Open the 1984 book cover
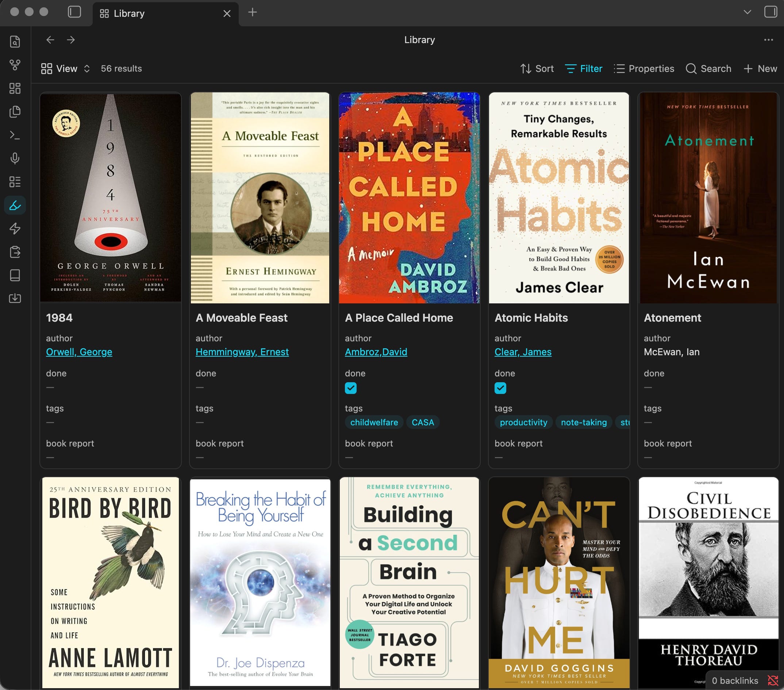The height and width of the screenshot is (690, 784). click(111, 198)
